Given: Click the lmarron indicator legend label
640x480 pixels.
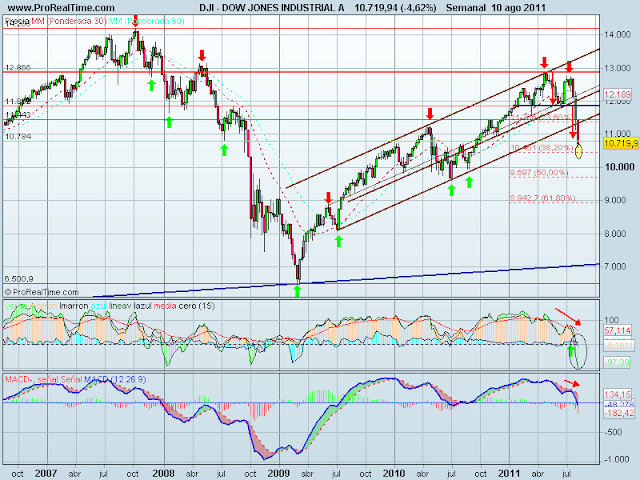Looking at the screenshot, I should point(73,306).
